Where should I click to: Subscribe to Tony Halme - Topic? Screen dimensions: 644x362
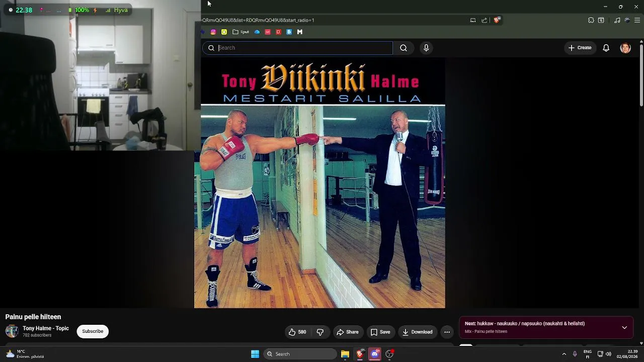point(93,331)
